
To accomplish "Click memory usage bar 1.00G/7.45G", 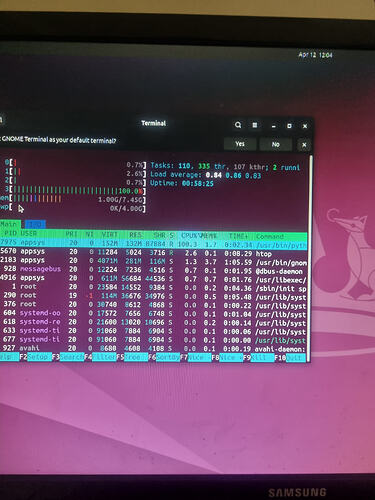I will (73, 199).
